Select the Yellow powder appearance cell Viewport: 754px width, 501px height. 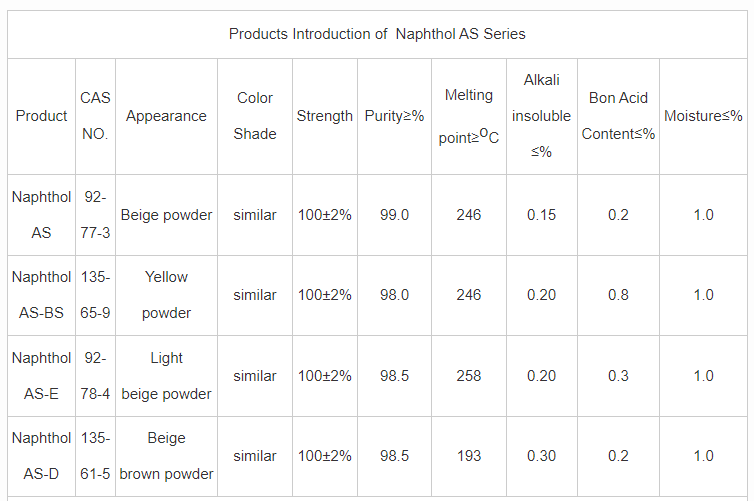coord(166,295)
